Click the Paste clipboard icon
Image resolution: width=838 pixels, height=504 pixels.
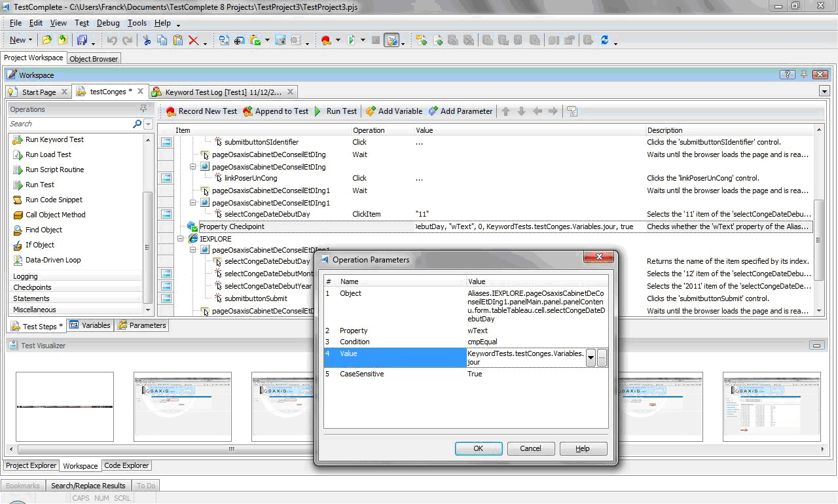pos(177,40)
